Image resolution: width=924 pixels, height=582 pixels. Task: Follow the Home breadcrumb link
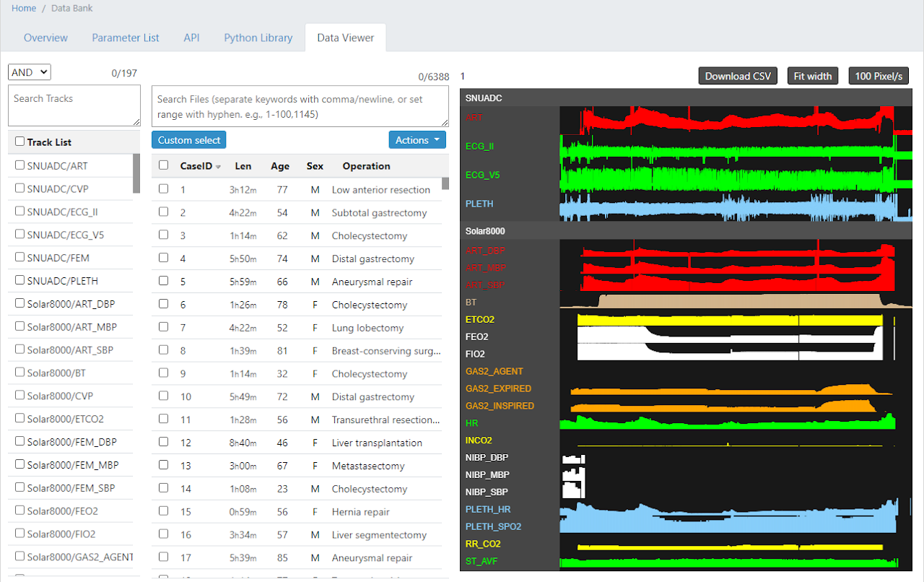pyautogui.click(x=24, y=8)
